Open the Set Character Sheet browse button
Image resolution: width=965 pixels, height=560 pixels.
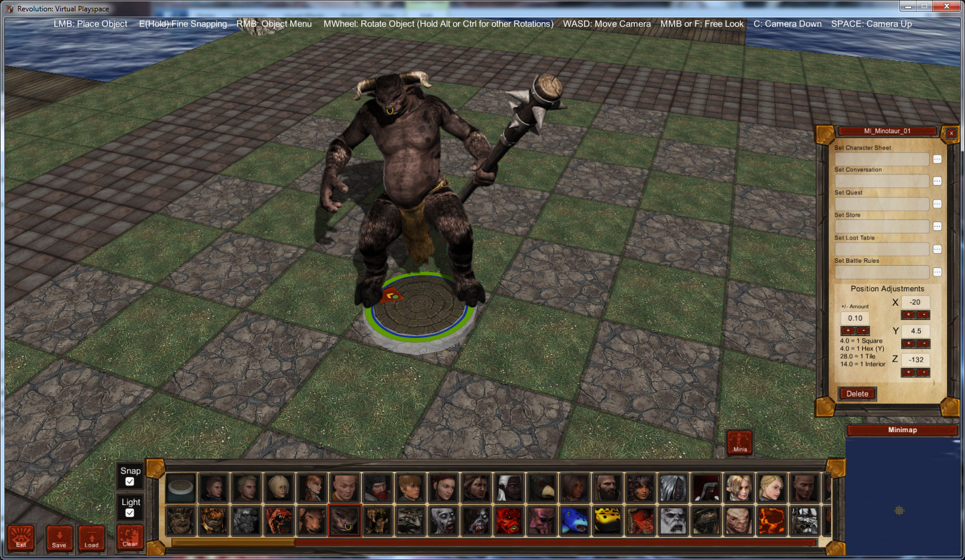938,159
